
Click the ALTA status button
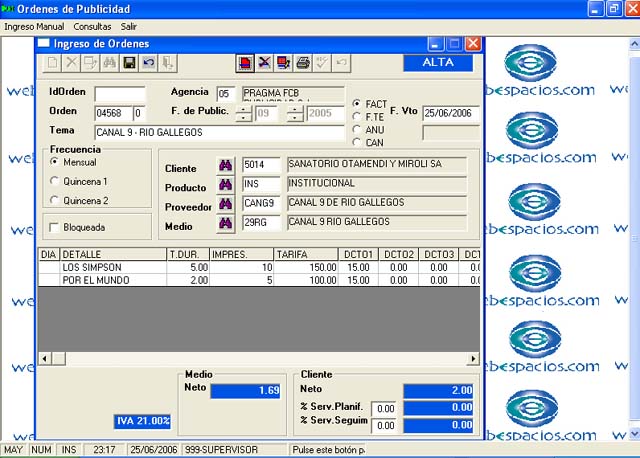[438, 62]
